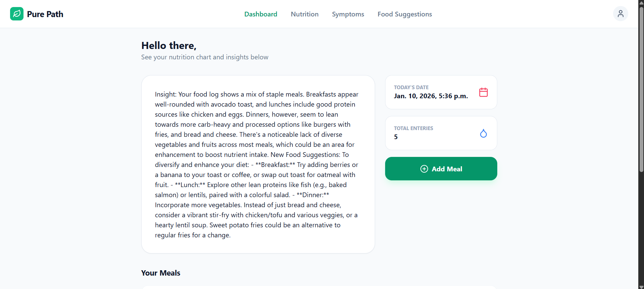The width and height of the screenshot is (644, 289).
Task: Click the Total Enteries count 5
Action: point(396,137)
